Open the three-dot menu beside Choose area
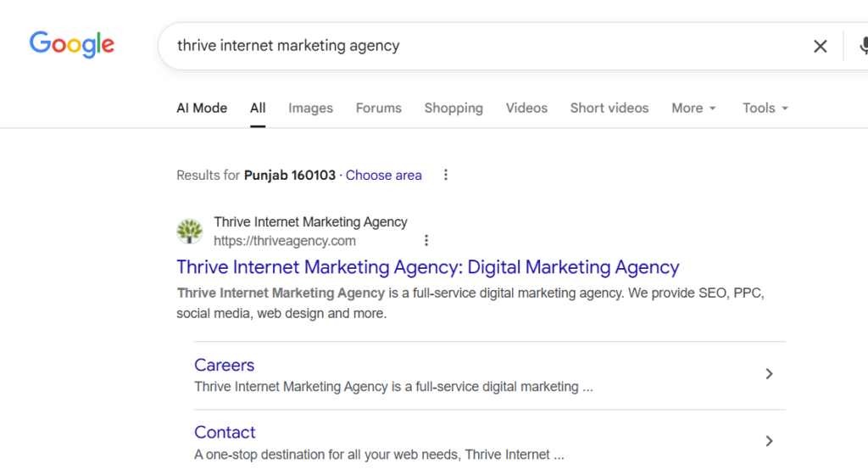The height and width of the screenshot is (475, 868). 446,176
